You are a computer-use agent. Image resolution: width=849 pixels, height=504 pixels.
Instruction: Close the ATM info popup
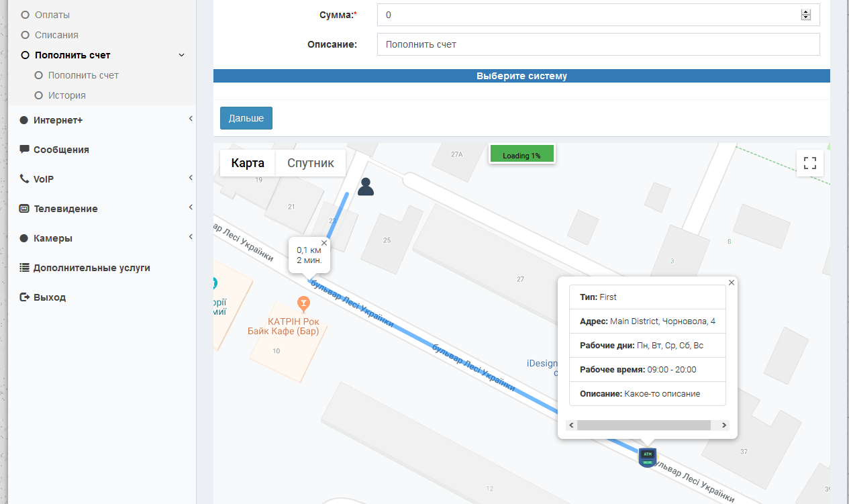click(732, 283)
